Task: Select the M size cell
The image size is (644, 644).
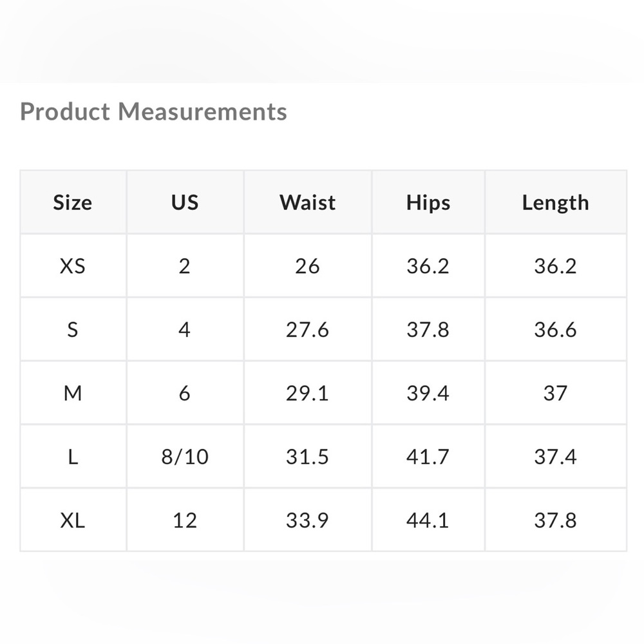Action: pos(73,393)
